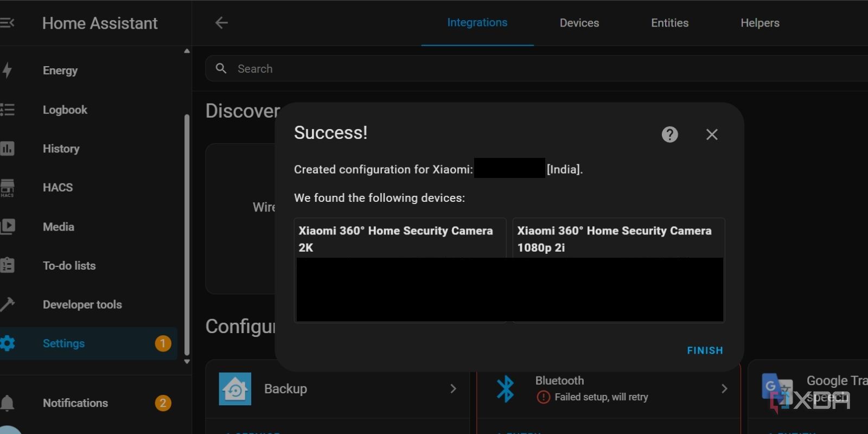Switch to the Devices tab

click(x=579, y=23)
